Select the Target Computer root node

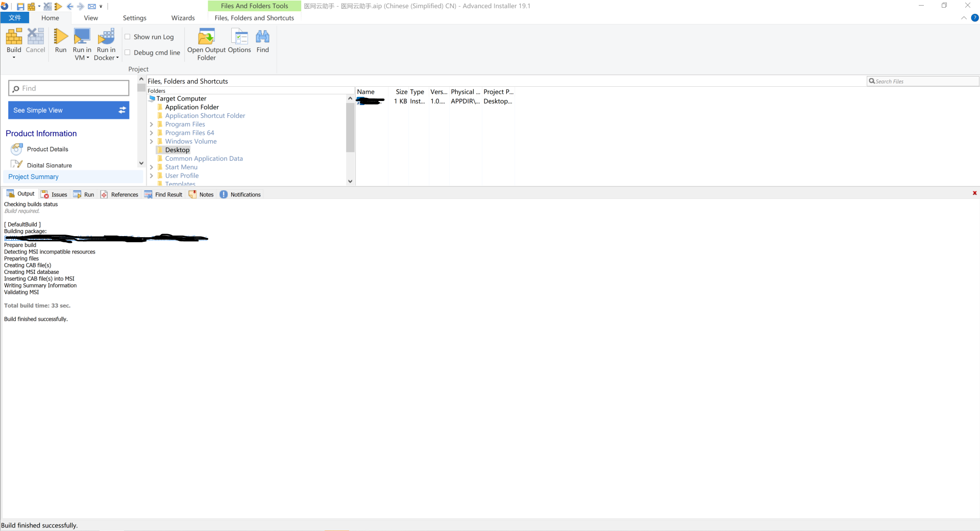tap(181, 98)
